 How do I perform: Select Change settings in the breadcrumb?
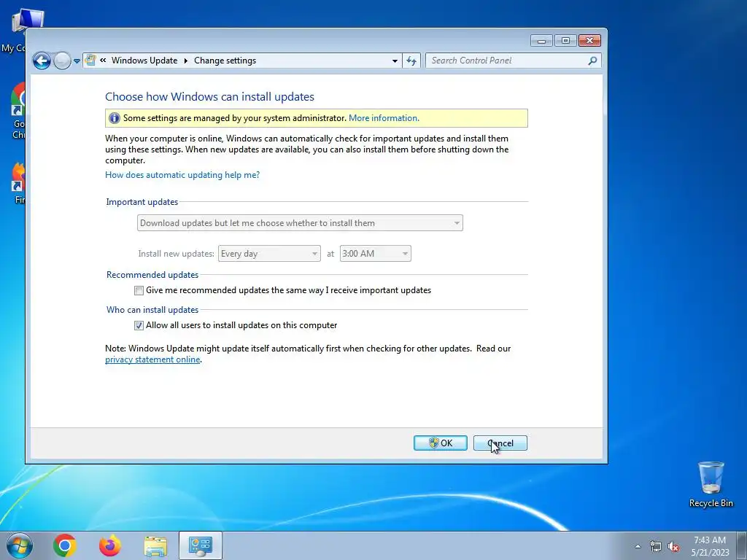(x=225, y=61)
